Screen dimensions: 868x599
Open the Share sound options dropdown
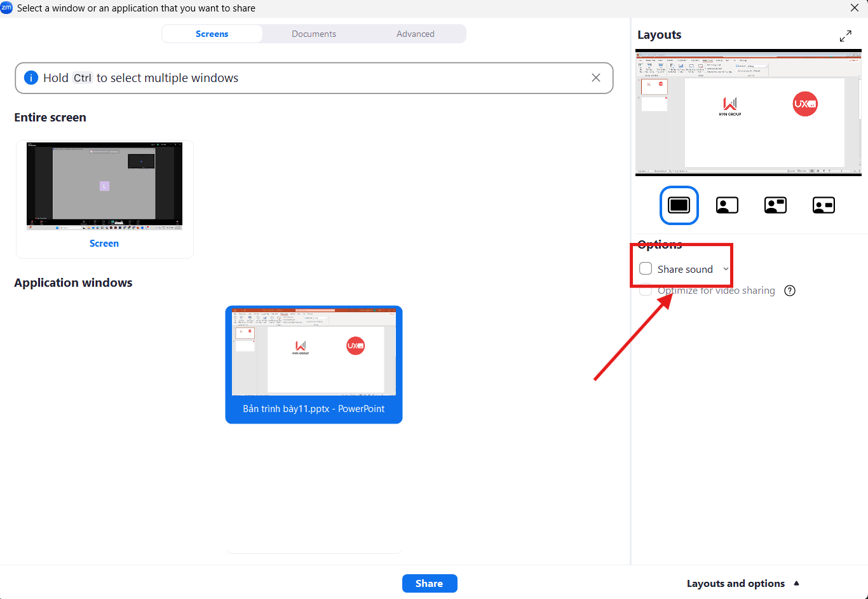coord(726,268)
